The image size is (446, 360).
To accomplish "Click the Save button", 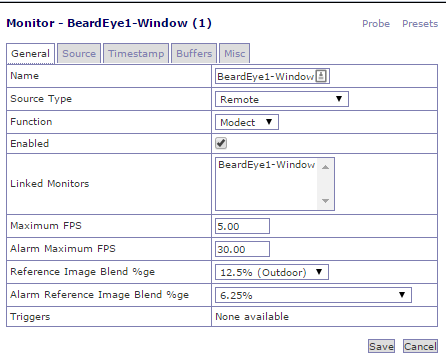I will 381,346.
